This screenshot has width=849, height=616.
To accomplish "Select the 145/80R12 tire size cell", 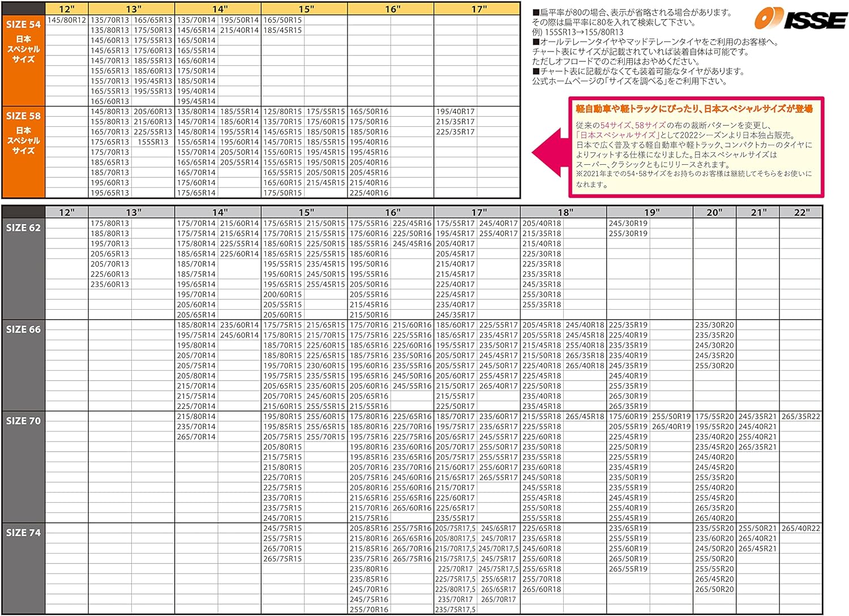I will click(x=67, y=20).
